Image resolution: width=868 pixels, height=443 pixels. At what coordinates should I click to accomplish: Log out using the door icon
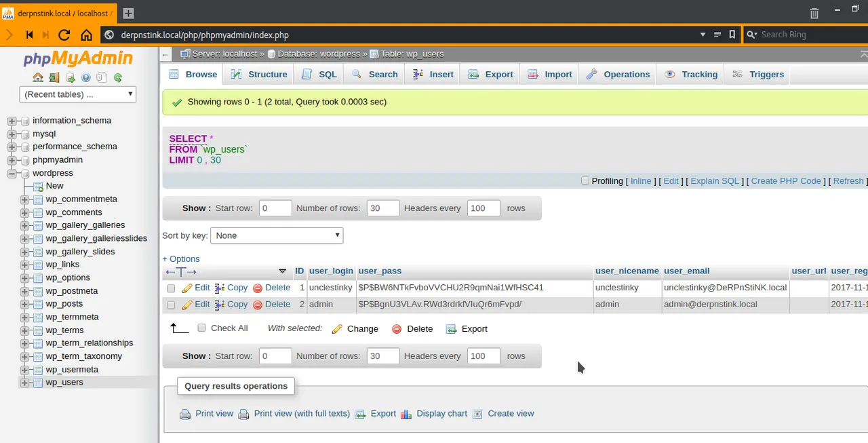[54, 77]
